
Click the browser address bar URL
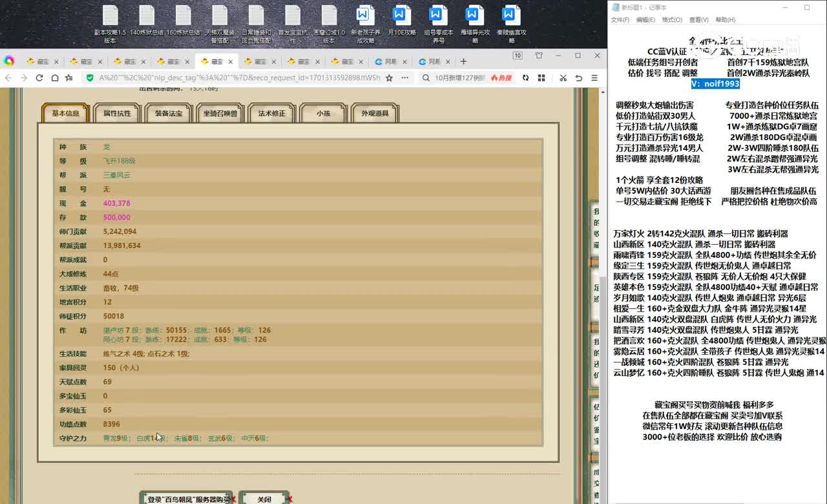239,78
